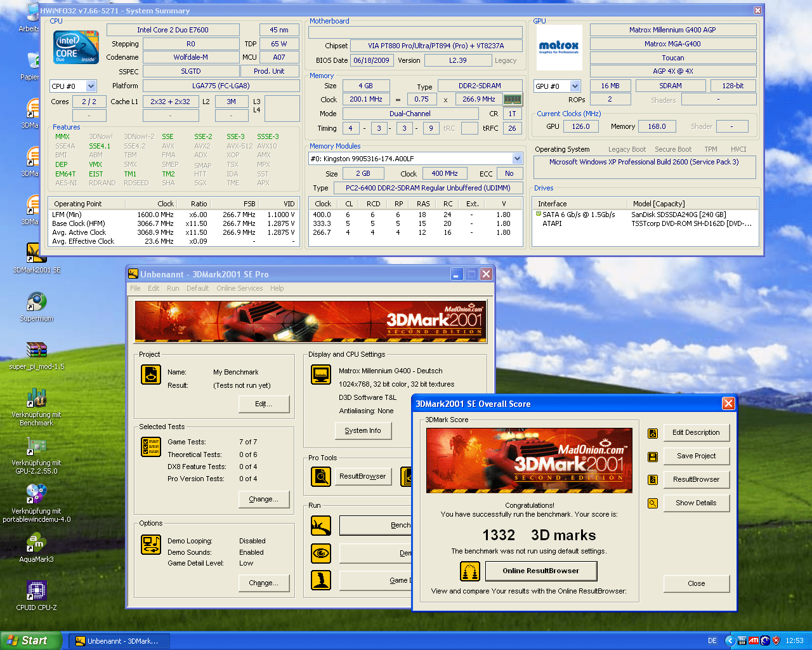Click the Project icon in 3DMark2001 window

click(151, 375)
